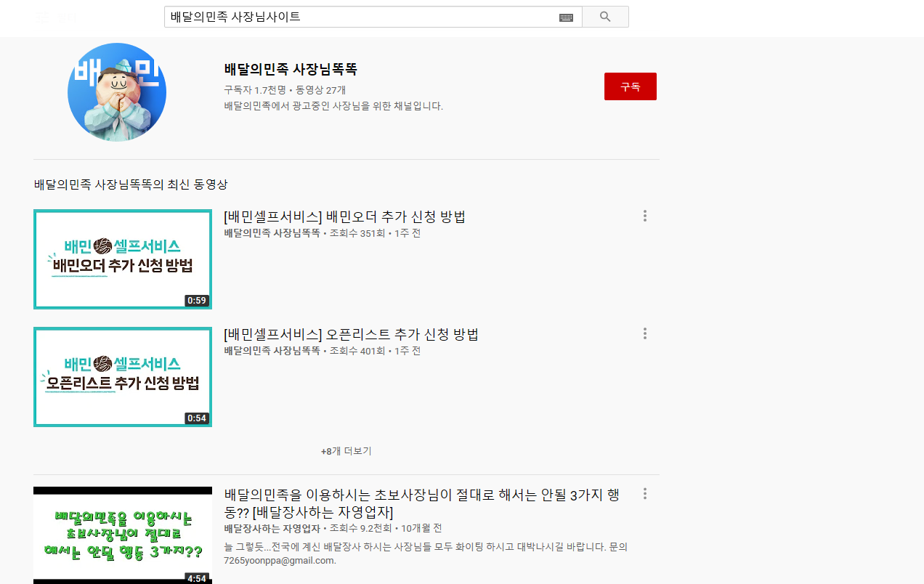The width and height of the screenshot is (924, 584).
Task: Subscribe with the red 구독 button
Action: click(x=631, y=86)
